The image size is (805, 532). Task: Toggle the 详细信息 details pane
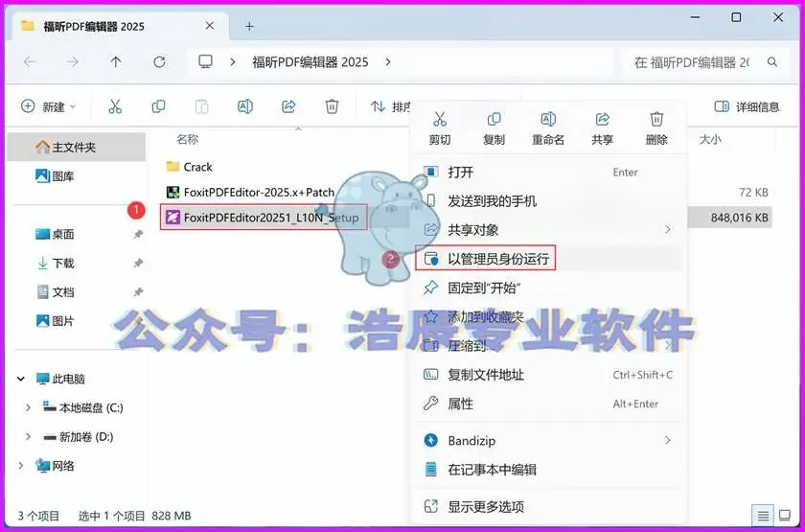(747, 106)
